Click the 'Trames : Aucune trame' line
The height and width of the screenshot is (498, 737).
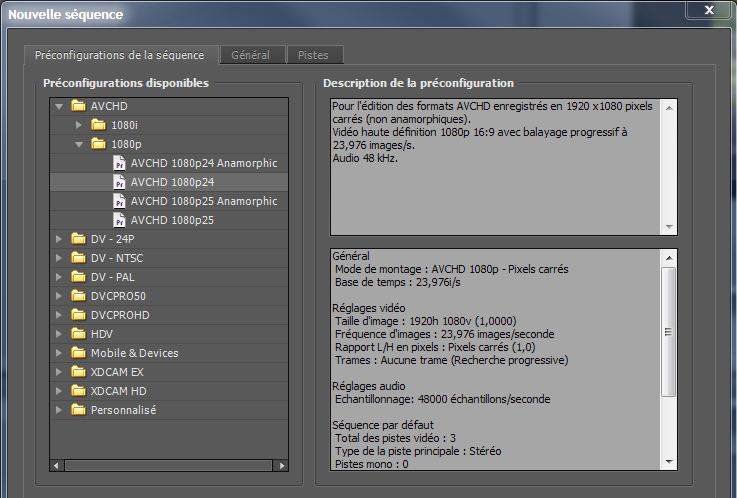click(x=451, y=360)
